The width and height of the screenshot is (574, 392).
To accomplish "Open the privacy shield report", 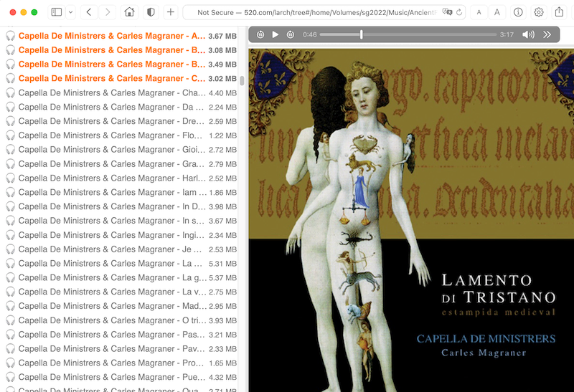I will tap(151, 12).
